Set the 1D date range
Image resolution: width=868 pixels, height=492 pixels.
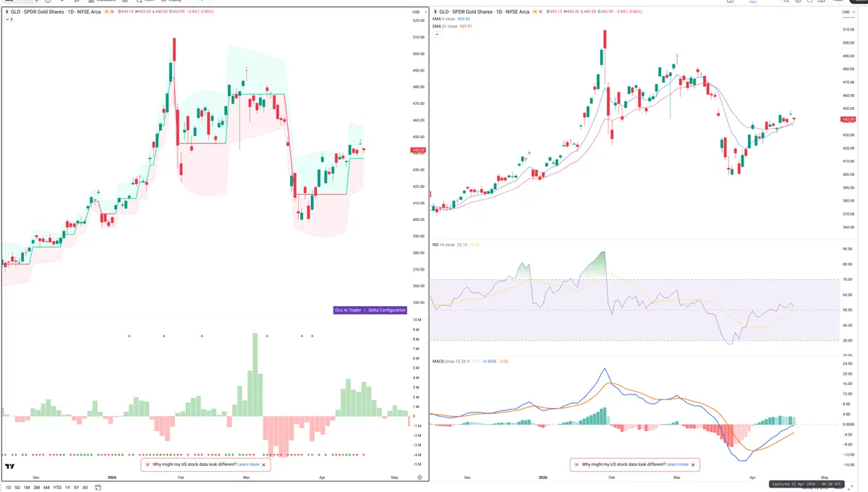8,488
